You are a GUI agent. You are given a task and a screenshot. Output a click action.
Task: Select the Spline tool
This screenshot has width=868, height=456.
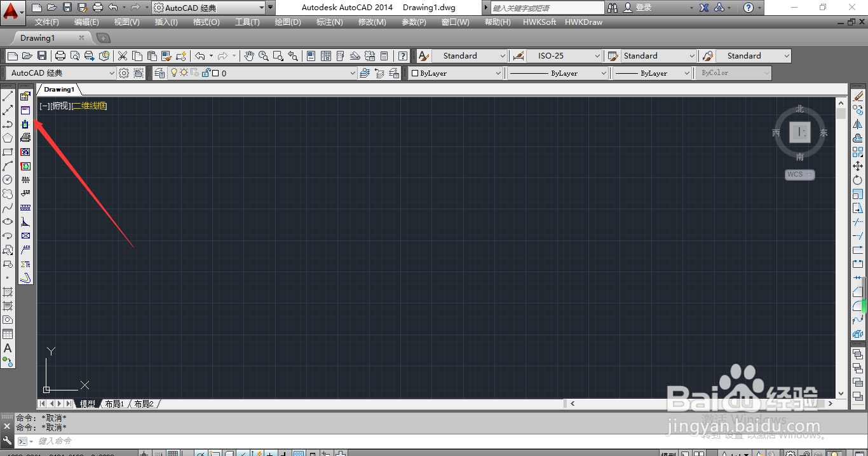(8, 208)
